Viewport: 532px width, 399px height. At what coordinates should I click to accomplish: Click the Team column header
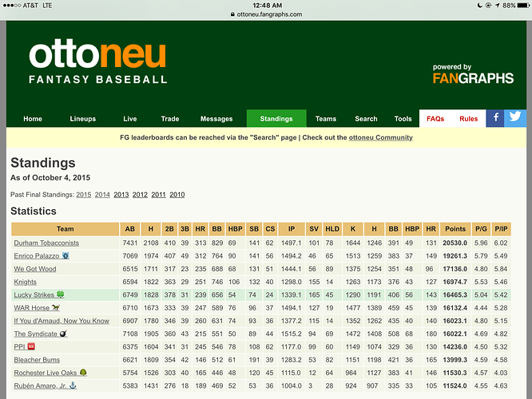(x=66, y=229)
